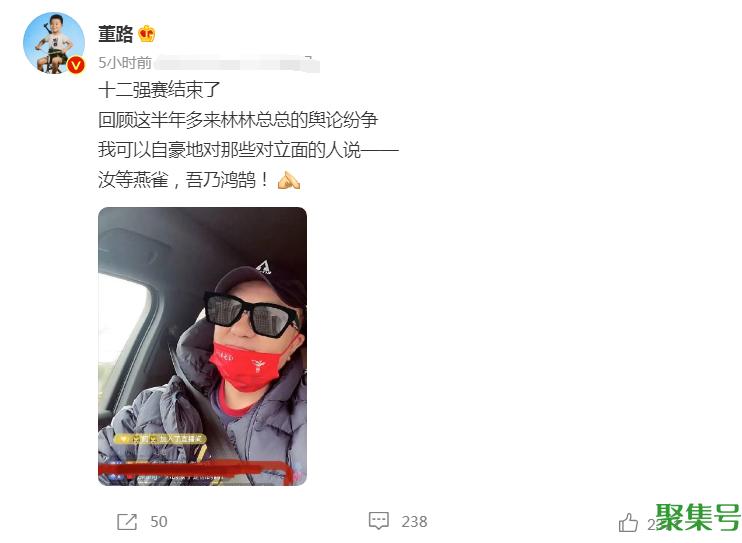
Task: Open the repost share icon
Action: (x=127, y=522)
